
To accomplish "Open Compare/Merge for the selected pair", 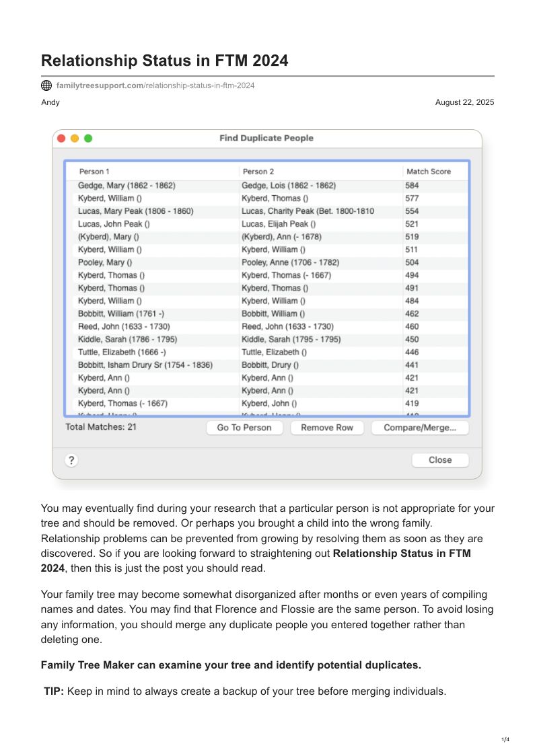I will pyautogui.click(x=420, y=428).
